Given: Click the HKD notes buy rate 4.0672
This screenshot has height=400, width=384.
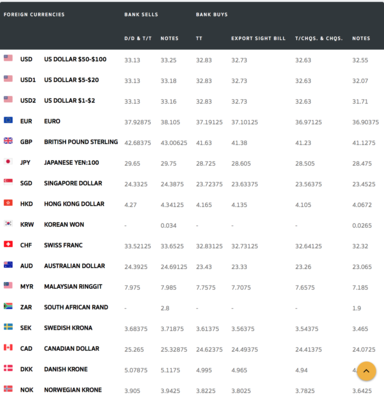Looking at the screenshot, I should (x=362, y=205).
